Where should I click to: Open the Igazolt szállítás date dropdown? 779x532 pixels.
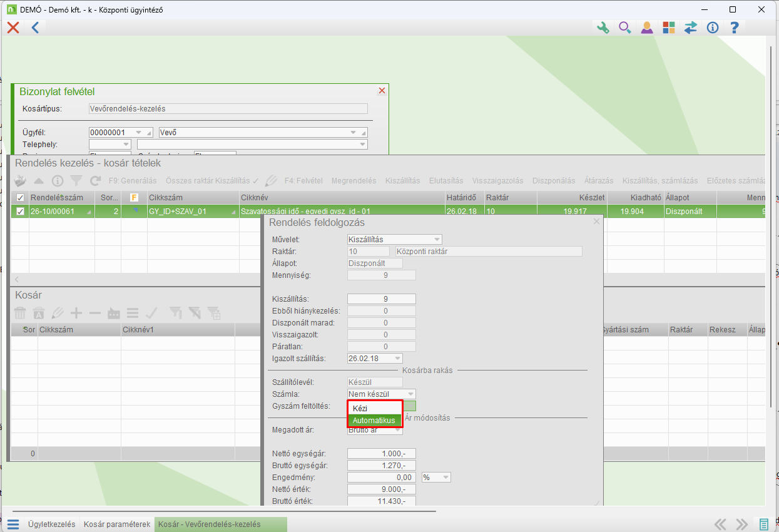[397, 359]
